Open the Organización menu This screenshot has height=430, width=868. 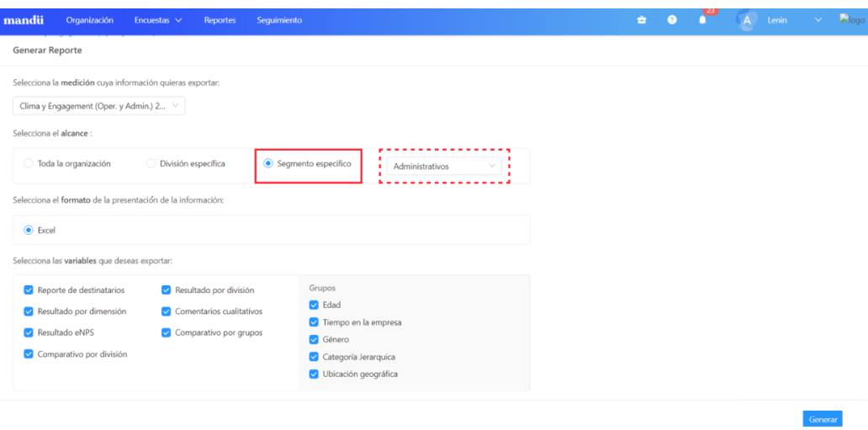pyautogui.click(x=90, y=20)
